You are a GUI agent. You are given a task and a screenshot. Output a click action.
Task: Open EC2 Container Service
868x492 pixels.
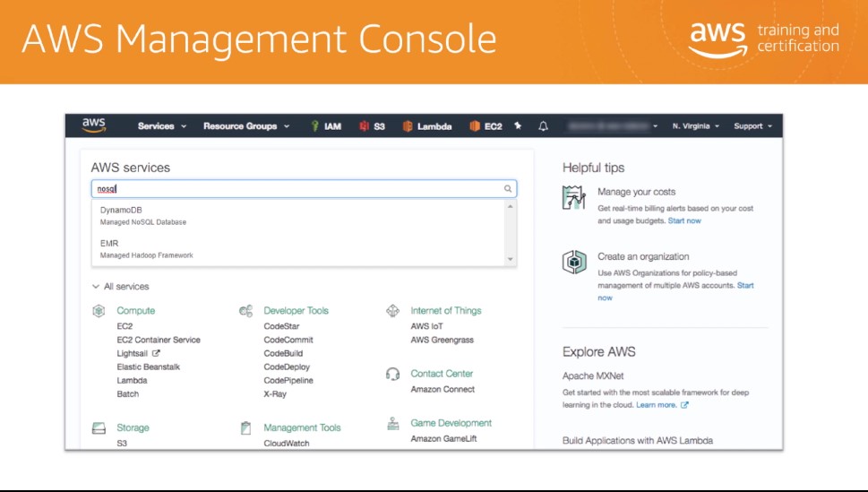pos(159,340)
